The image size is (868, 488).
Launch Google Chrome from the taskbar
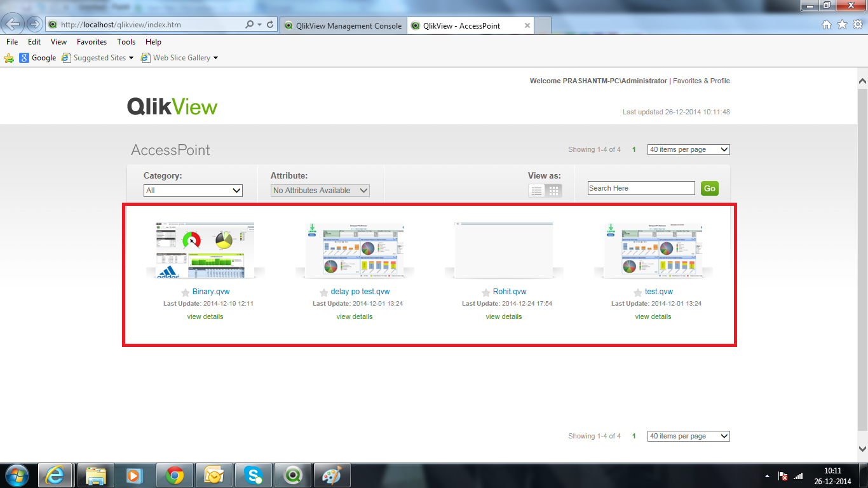tap(175, 475)
